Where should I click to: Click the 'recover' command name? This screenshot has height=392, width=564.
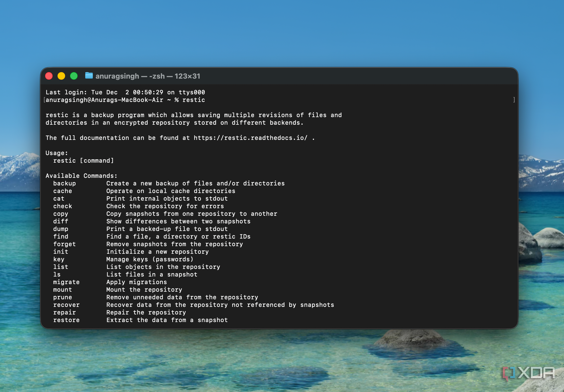(x=66, y=305)
